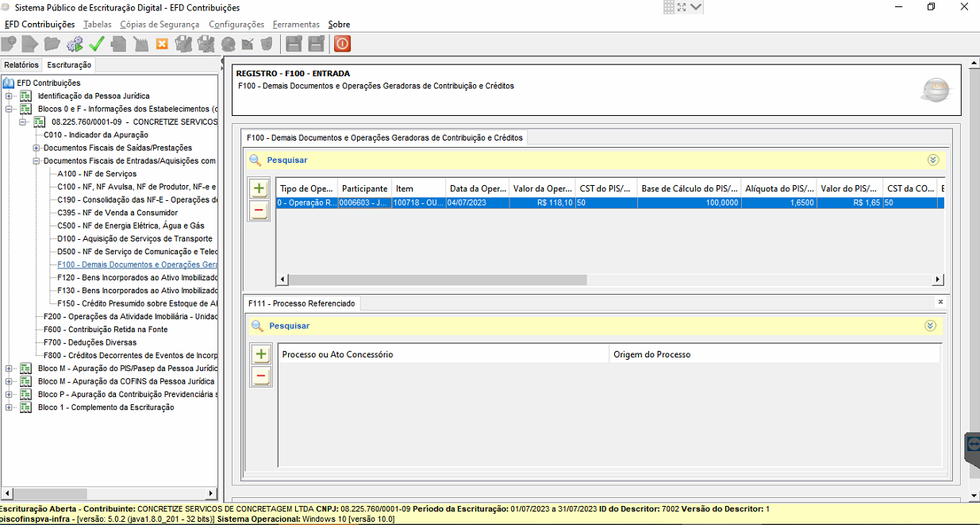This screenshot has height=525, width=980.
Task: Close the F111 Processo Referenciado panel
Action: pos(940,302)
